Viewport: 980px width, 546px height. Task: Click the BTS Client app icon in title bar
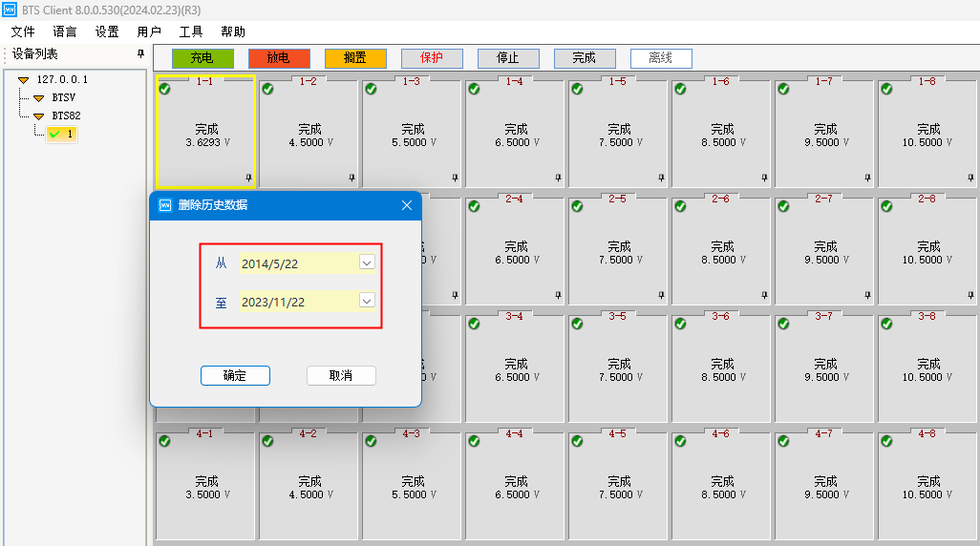point(10,10)
